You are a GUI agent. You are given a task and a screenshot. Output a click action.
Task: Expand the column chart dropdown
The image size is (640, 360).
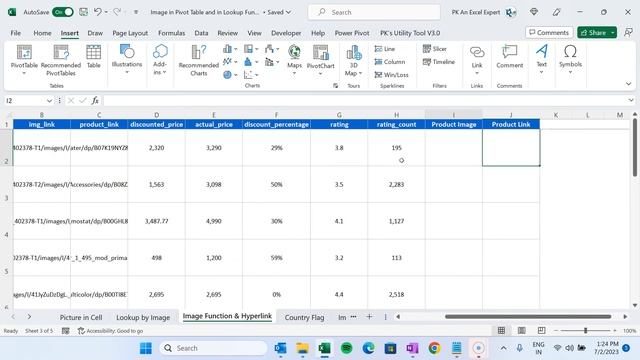236,49
